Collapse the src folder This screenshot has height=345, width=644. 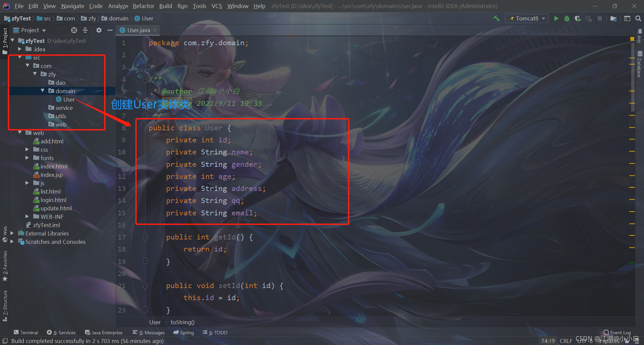pyautogui.click(x=20, y=58)
